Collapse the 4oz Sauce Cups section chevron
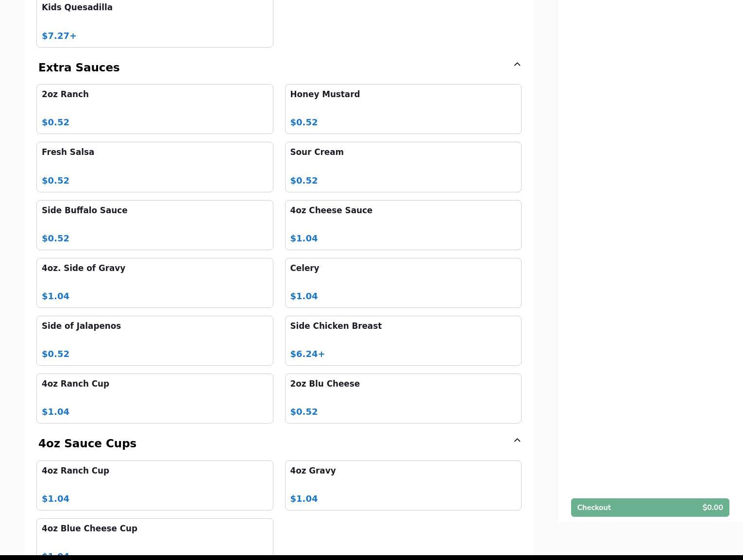This screenshot has height=560, width=743. click(517, 441)
